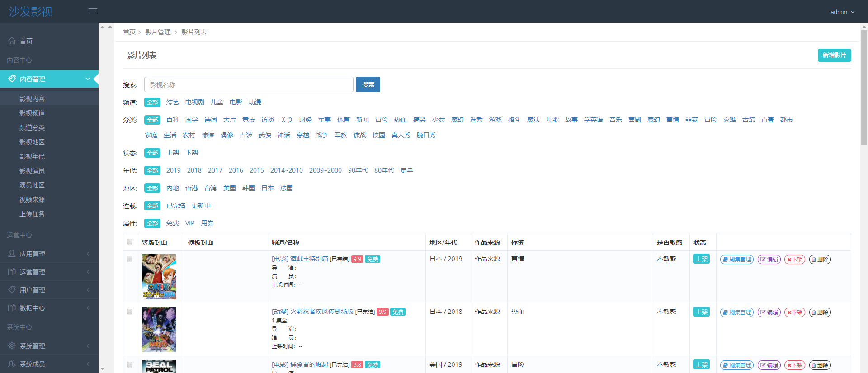Check the 捕食者的崛起 row checkbox
The width and height of the screenshot is (868, 373).
tap(130, 364)
